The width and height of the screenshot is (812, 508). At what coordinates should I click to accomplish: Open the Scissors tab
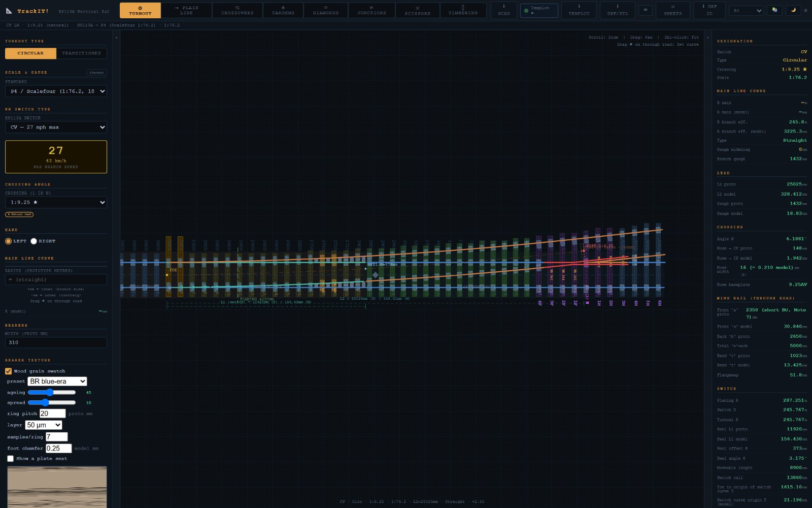[x=418, y=10]
